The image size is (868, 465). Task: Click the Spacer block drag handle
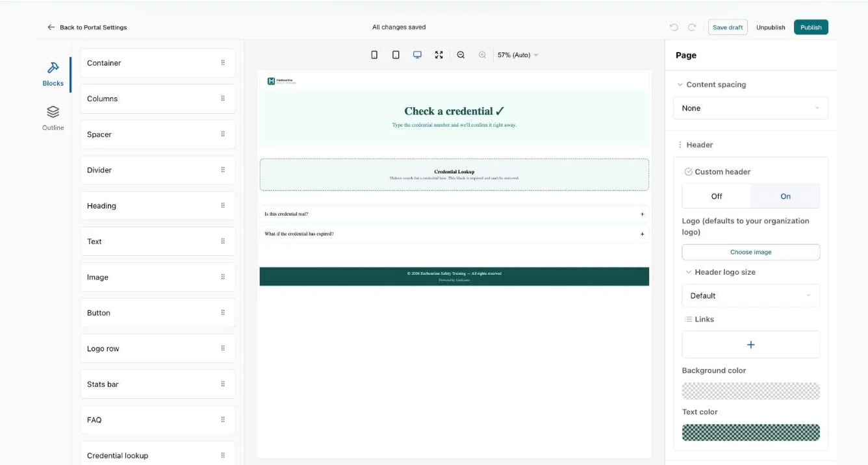(x=223, y=134)
